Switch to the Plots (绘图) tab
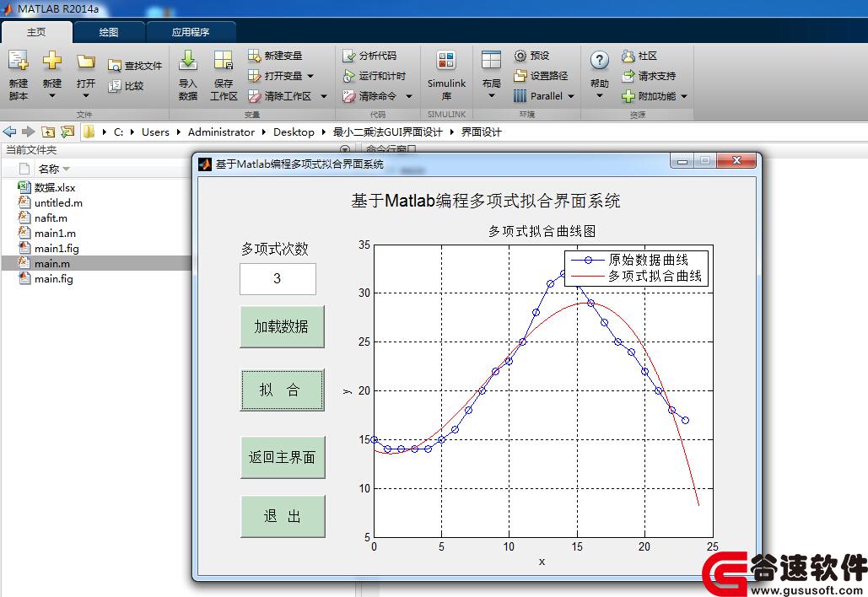The width and height of the screenshot is (868, 597). (x=109, y=32)
